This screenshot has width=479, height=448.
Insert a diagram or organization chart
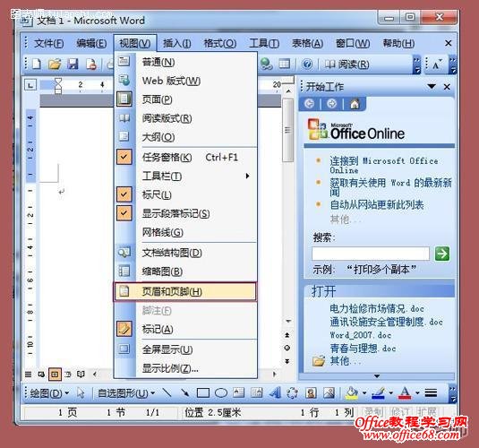293,392
